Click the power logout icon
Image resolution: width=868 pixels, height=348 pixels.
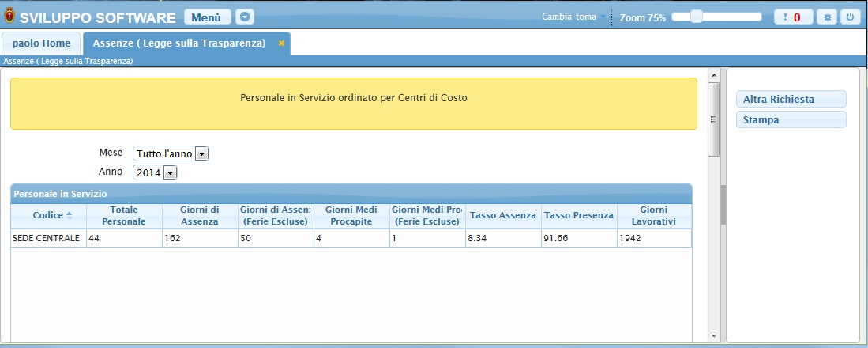tap(851, 17)
